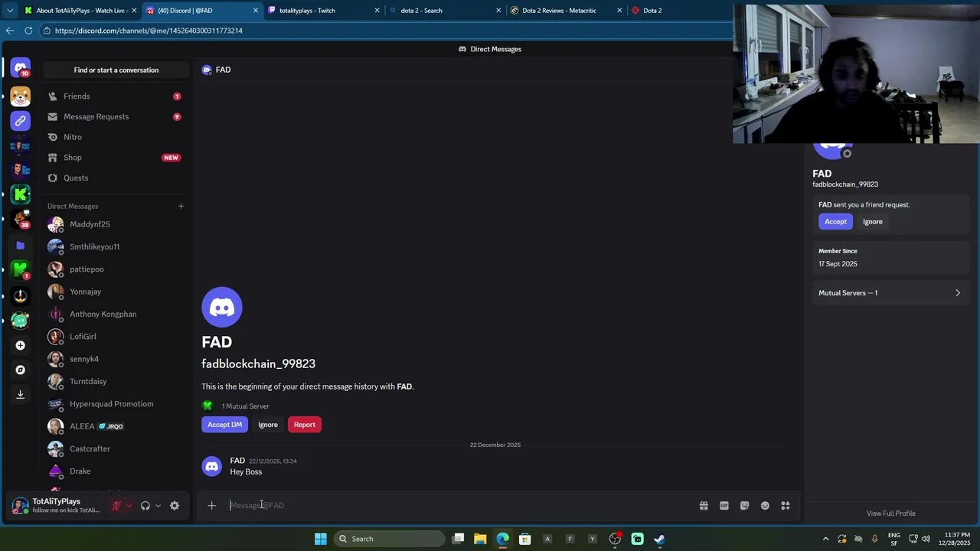980x551 pixels.
Task: Open headphone output options arrow
Action: coord(158,506)
